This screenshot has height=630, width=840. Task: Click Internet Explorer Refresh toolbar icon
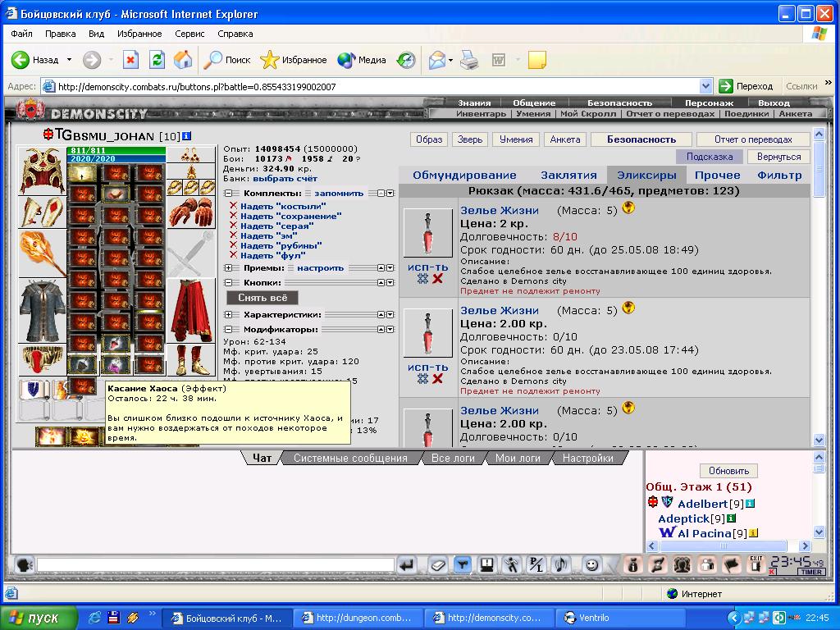(157, 59)
